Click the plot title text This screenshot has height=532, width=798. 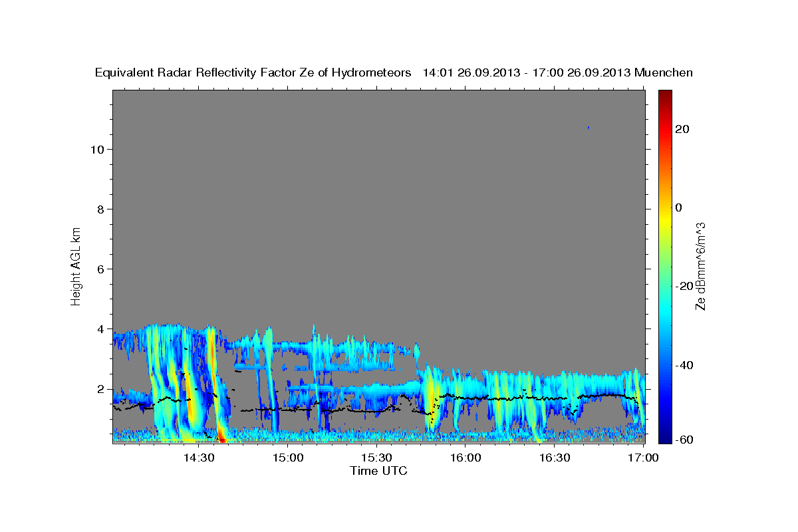tap(394, 72)
